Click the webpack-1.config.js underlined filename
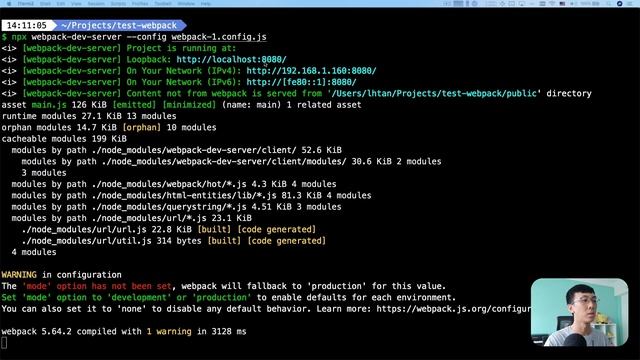This screenshot has height=360, width=640. pos(219,37)
